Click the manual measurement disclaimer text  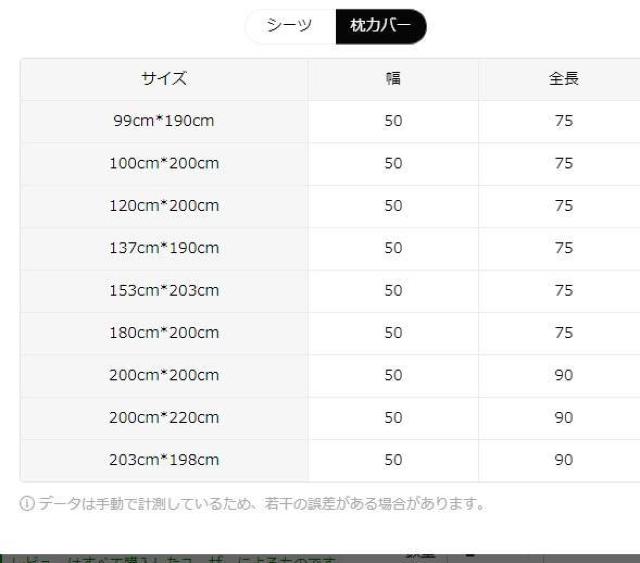coord(260,504)
